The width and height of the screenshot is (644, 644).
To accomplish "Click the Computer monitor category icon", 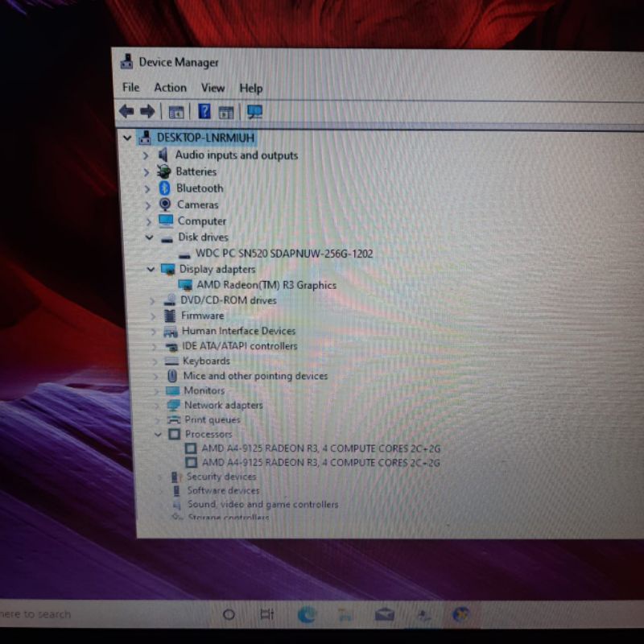I will click(166, 221).
